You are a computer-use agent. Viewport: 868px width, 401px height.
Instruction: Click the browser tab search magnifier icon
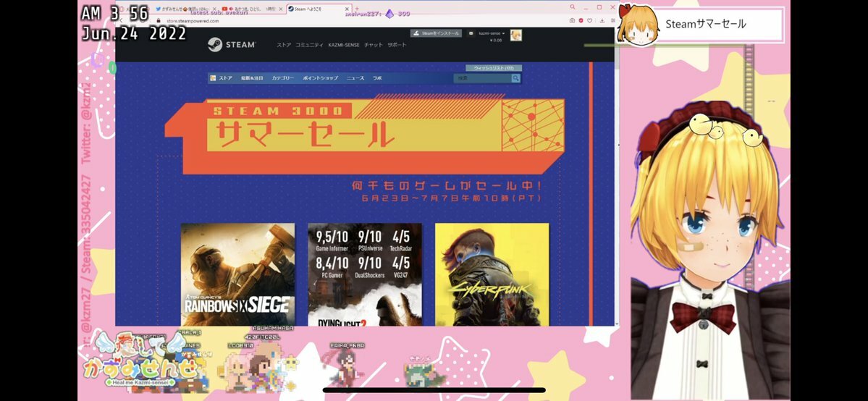pyautogui.click(x=573, y=7)
